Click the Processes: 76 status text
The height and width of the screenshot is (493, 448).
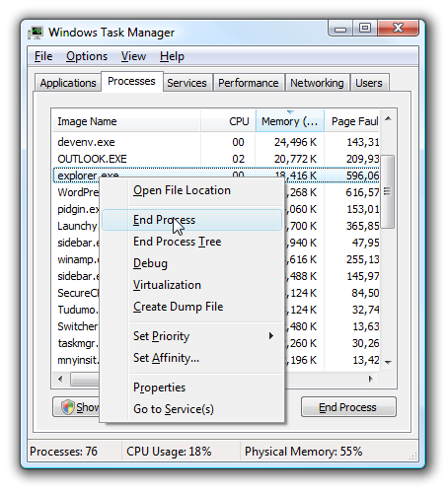[63, 452]
